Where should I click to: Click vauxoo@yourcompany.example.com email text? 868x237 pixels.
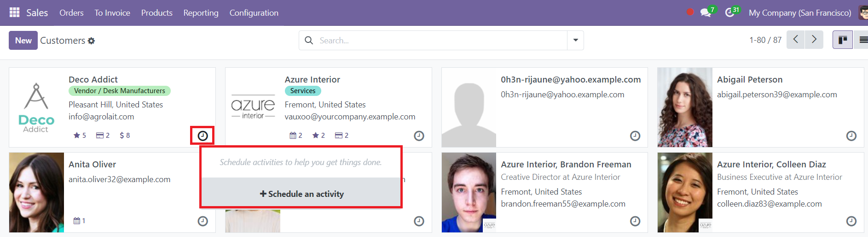coord(350,117)
